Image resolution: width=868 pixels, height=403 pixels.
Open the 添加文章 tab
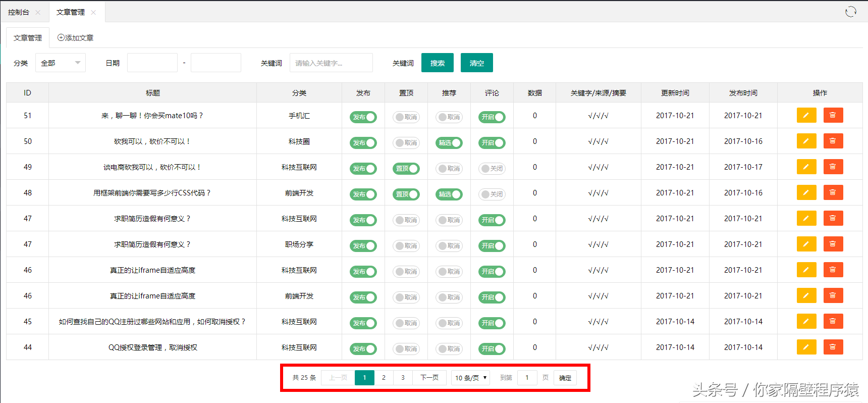click(x=75, y=38)
